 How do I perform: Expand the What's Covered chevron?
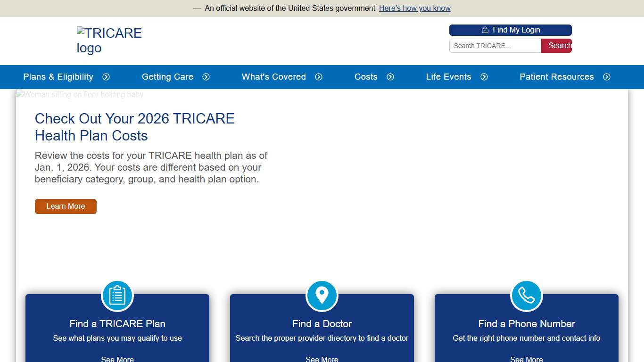319,77
